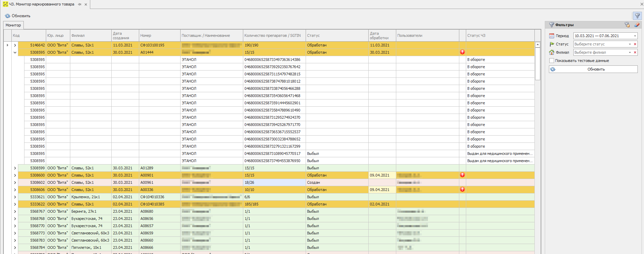
Task: Pin the ЧЗ. Монитор маркированного товара tab
Action: coord(80,4)
